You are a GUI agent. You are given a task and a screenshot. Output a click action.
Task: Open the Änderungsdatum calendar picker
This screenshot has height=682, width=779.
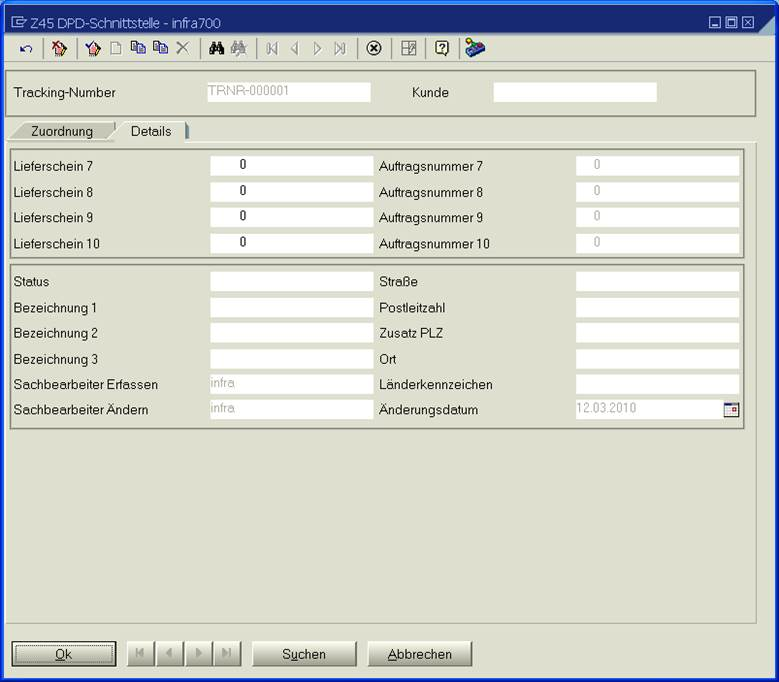(731, 409)
